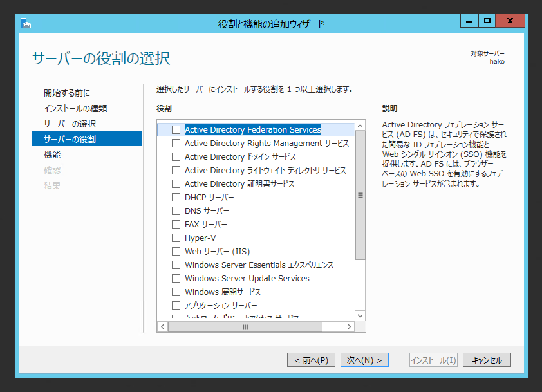Select the DHCP サーバー role label
Screen dimensions: 542x392
point(209,198)
